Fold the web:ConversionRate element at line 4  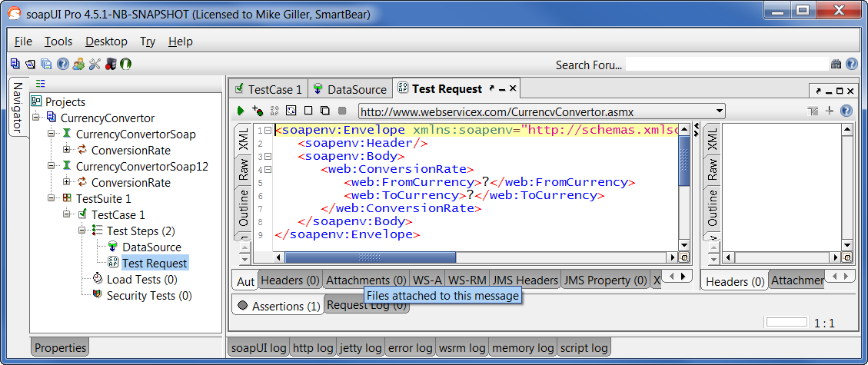(x=268, y=170)
